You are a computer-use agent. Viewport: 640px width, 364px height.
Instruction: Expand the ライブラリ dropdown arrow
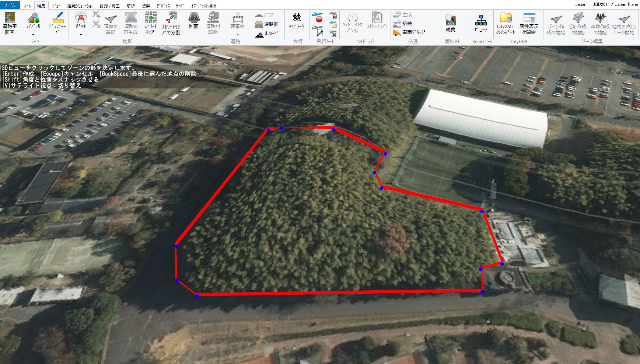coord(33,35)
